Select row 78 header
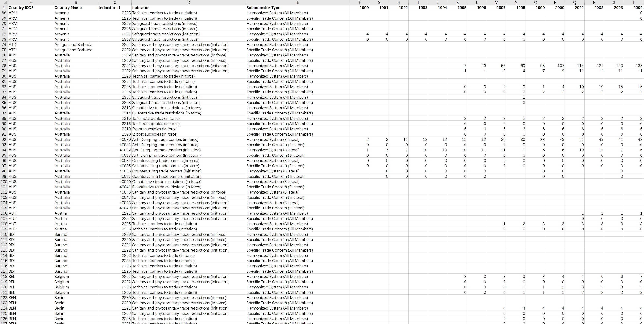 (x=4, y=66)
